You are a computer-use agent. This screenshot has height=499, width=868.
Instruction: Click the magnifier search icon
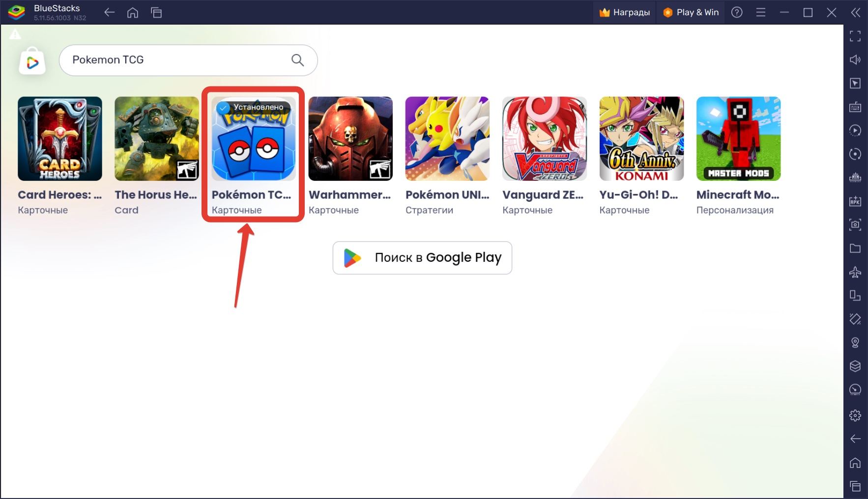(x=297, y=60)
